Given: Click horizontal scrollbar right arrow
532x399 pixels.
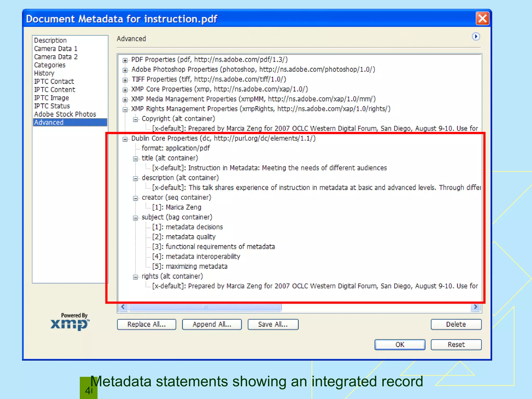Looking at the screenshot, I should [x=475, y=307].
